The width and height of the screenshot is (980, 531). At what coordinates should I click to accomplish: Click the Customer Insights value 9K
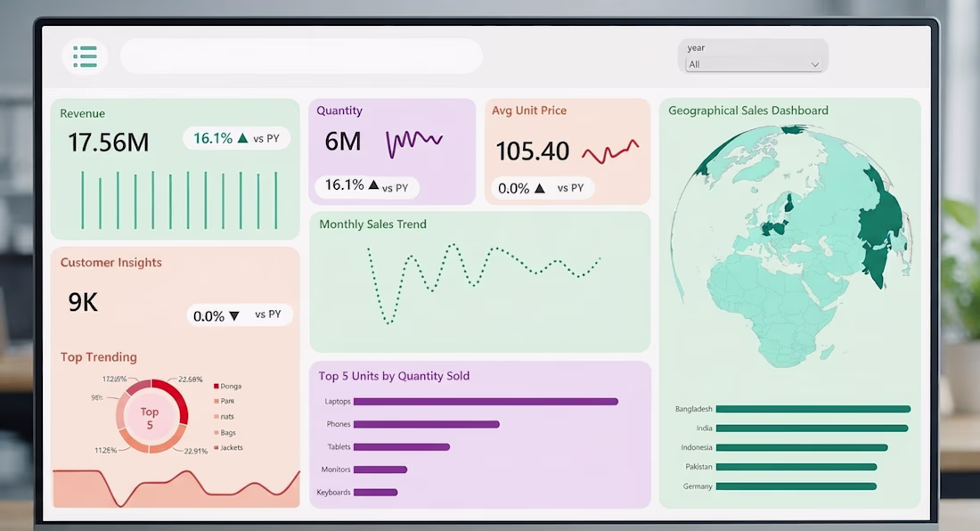(x=83, y=302)
